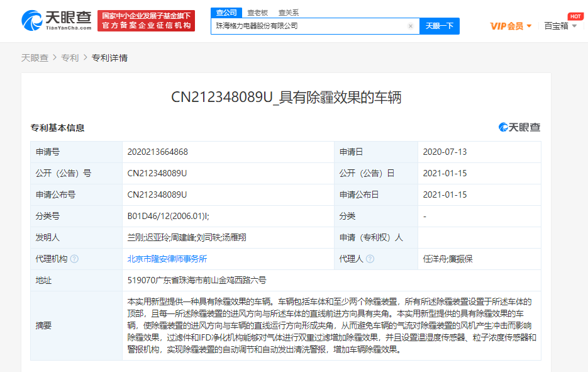Click the 天眼查 watermark logo at right
Image resolution: width=588 pixels, height=372 pixels.
(x=519, y=127)
